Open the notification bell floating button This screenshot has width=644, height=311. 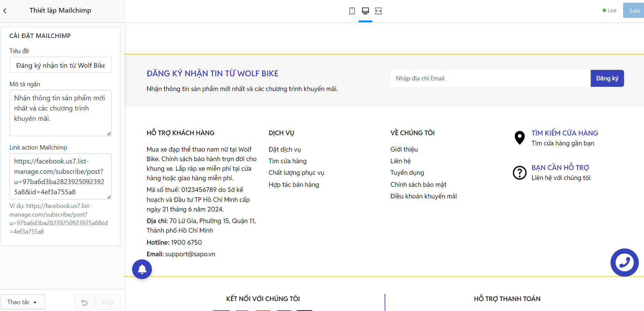(142, 269)
